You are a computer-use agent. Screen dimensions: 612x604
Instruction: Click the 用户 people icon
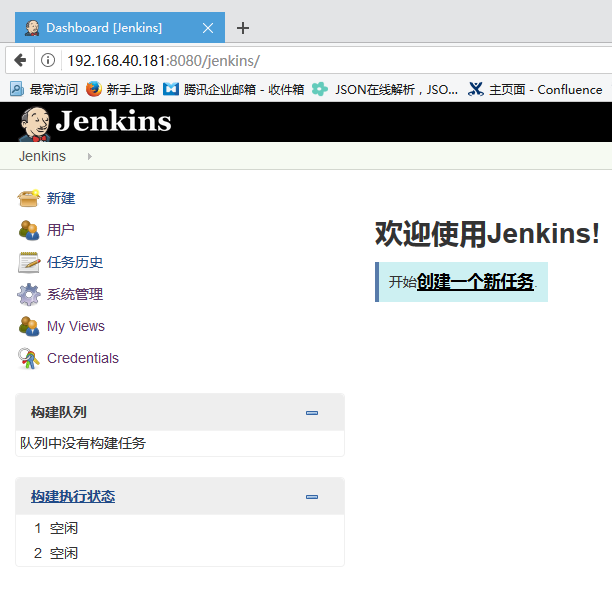coord(28,230)
